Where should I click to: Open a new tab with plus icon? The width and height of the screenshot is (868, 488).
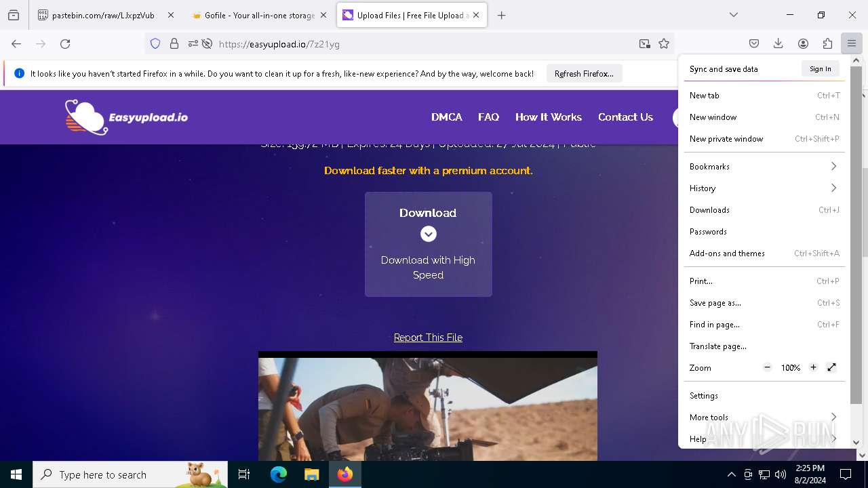[502, 15]
